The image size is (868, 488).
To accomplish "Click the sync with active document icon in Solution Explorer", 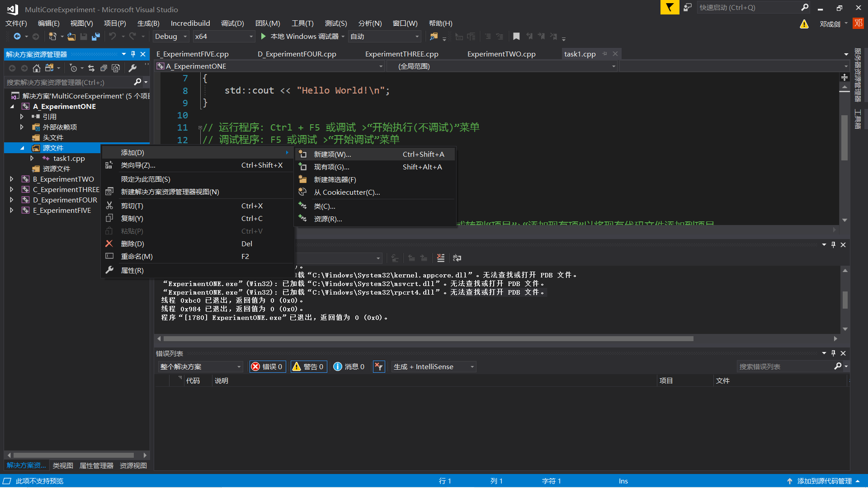I will click(x=91, y=68).
